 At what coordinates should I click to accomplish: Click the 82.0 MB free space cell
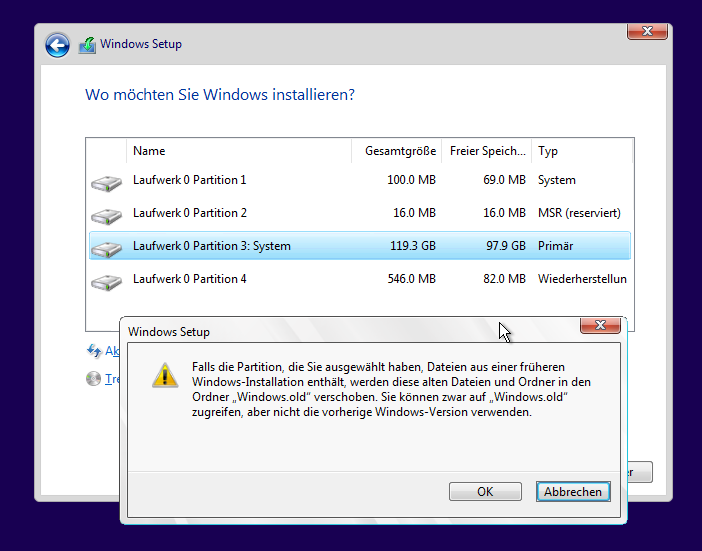(x=504, y=279)
